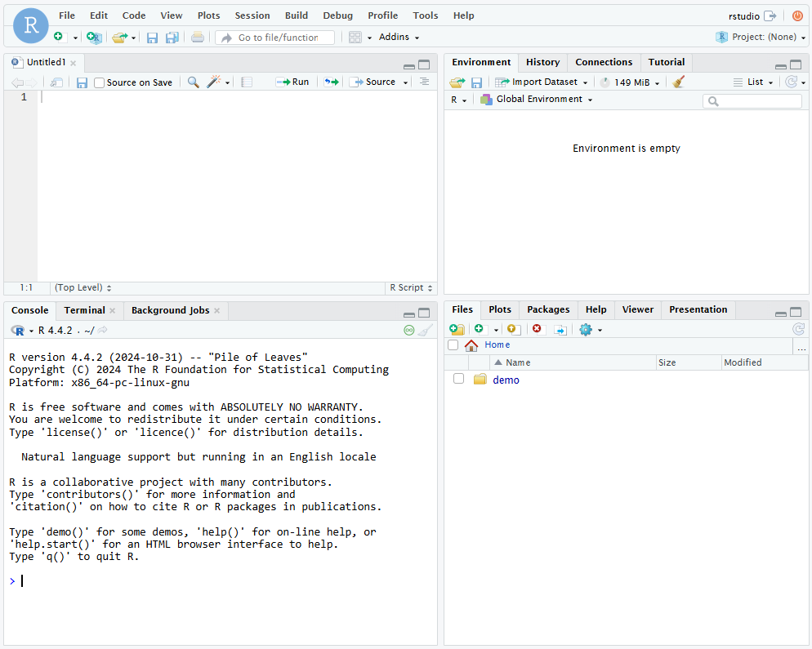812x649 pixels.
Task: Change file type via R Script
Action: coord(411,287)
